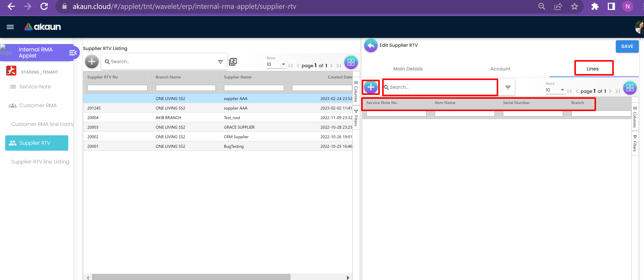Screen dimensions: 644x280
Task: Click the horizontal scrollbar under the listing
Action: tap(191, 277)
